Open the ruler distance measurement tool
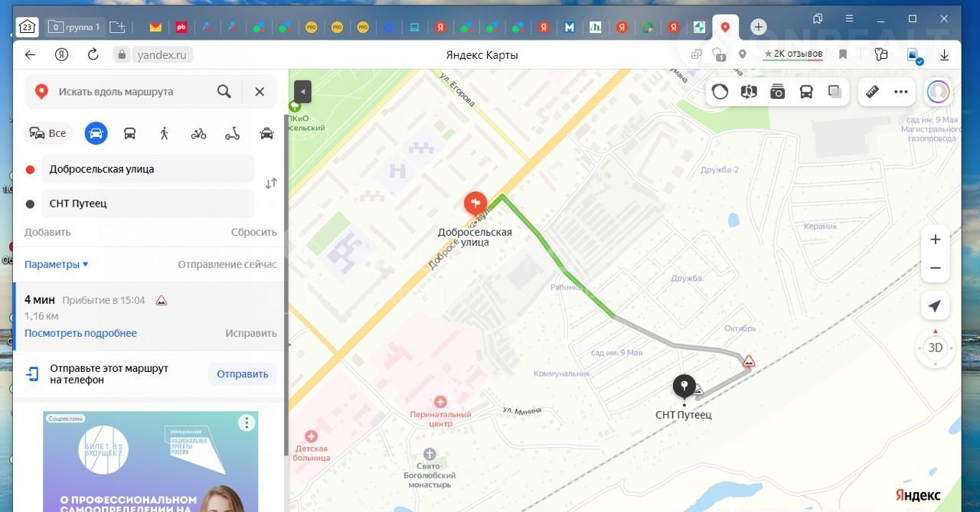 point(872,92)
